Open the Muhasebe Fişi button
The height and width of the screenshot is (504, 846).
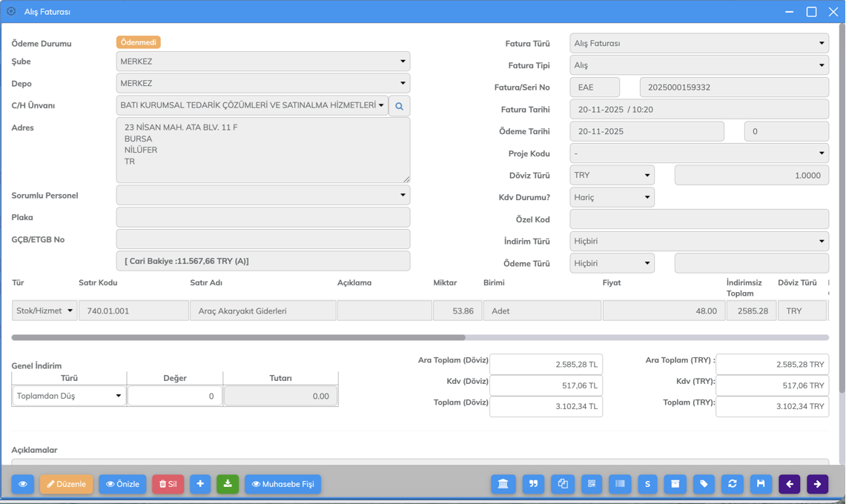[282, 484]
